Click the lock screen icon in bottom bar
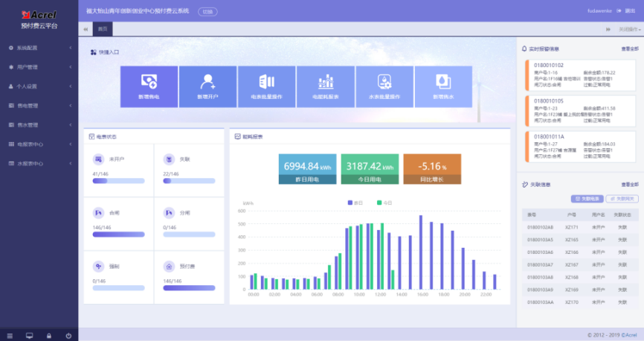 [x=48, y=336]
